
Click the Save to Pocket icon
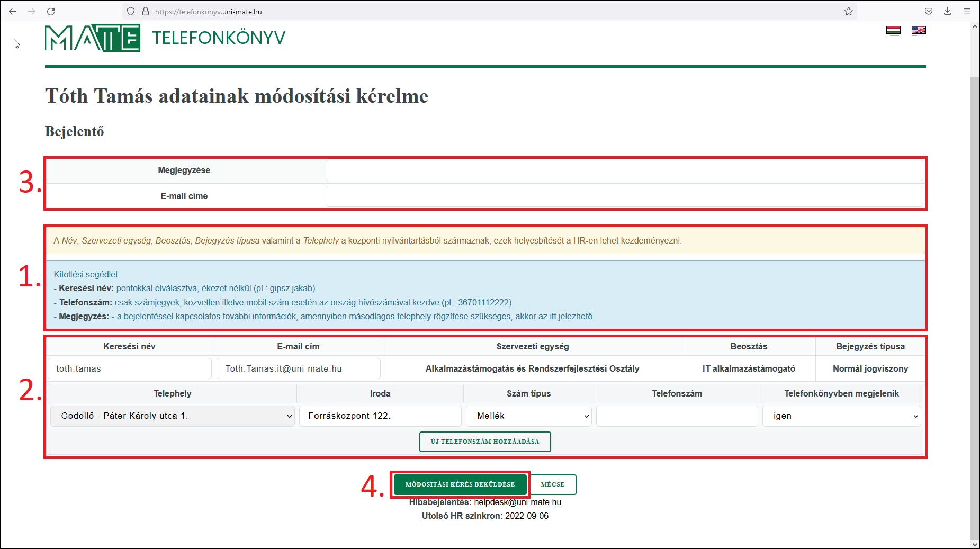(929, 11)
